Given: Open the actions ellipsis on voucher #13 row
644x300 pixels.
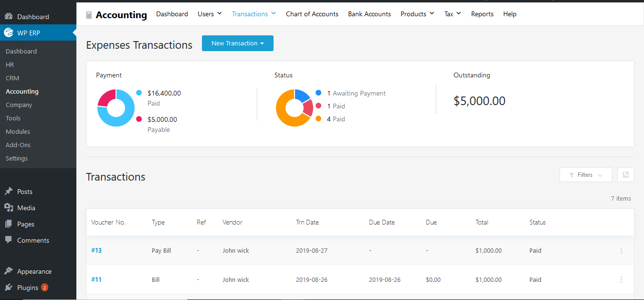Looking at the screenshot, I should pyautogui.click(x=621, y=251).
